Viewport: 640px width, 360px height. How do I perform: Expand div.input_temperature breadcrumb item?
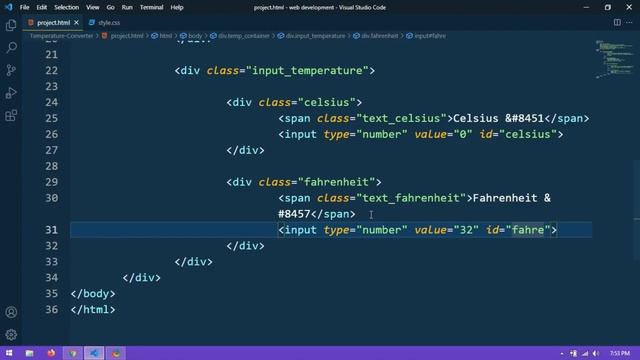[x=316, y=36]
